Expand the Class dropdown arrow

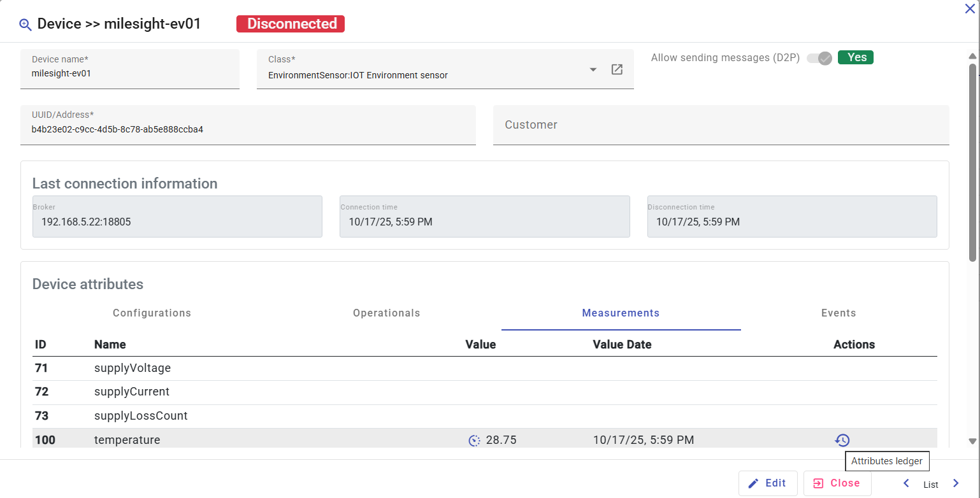coord(593,69)
